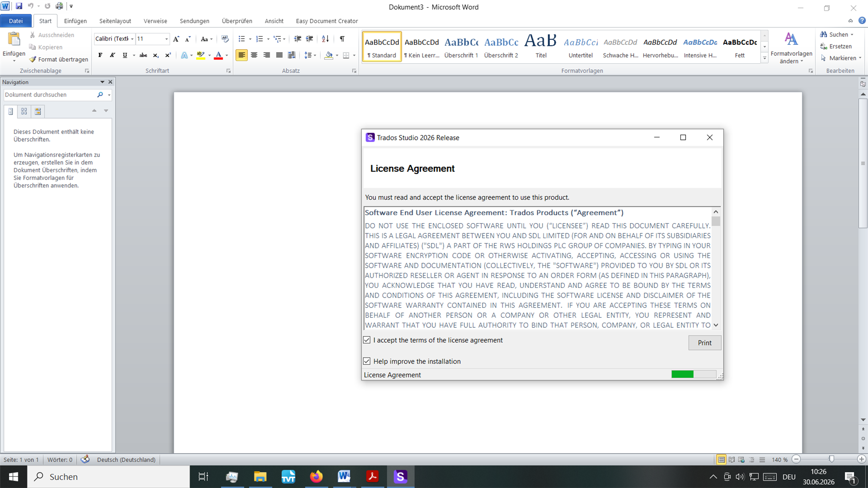
Task: Apply superscript formatting
Action: (x=168, y=55)
